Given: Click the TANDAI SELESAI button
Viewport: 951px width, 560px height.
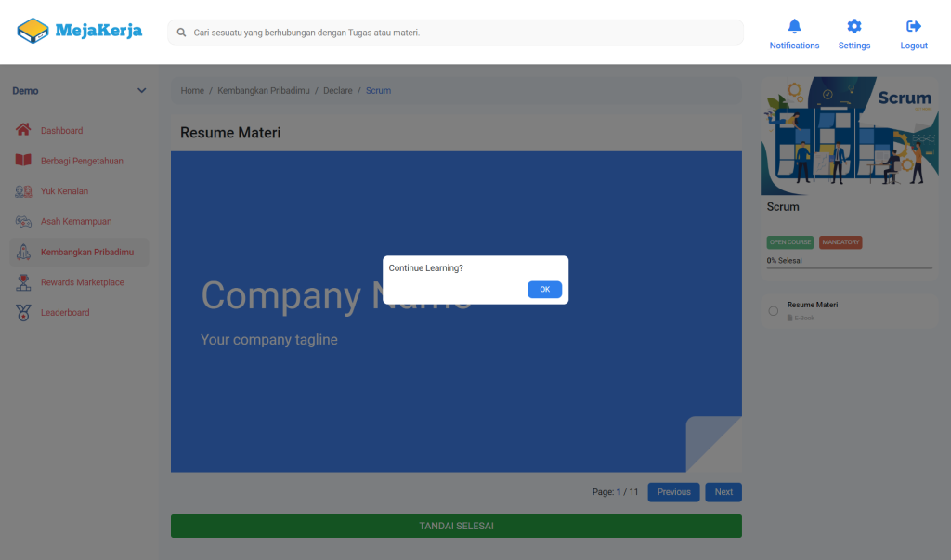Looking at the screenshot, I should click(x=456, y=526).
